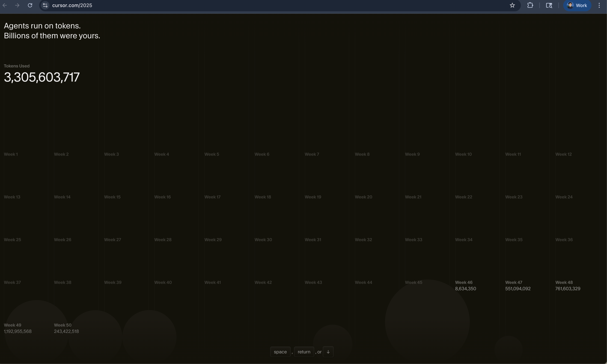Open site information icon in address bar

[x=45, y=5]
